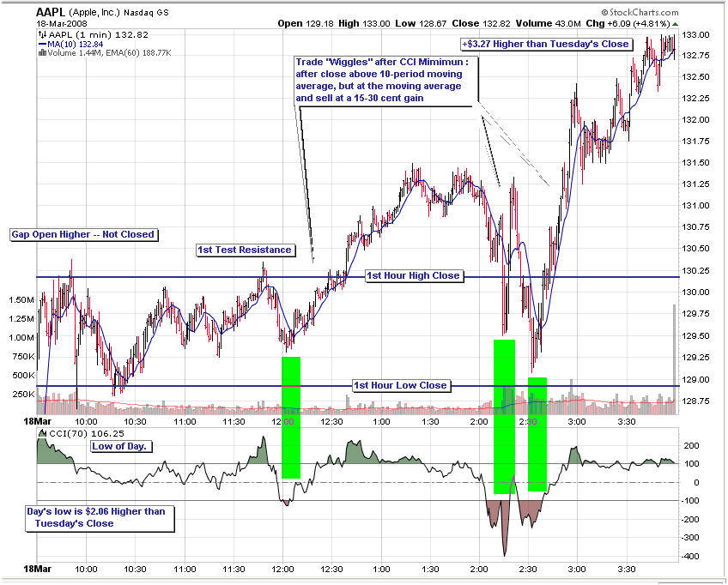Image resolution: width=728 pixels, height=585 pixels.
Task: Click the Close 132.82 header value
Action: pyautogui.click(x=482, y=24)
